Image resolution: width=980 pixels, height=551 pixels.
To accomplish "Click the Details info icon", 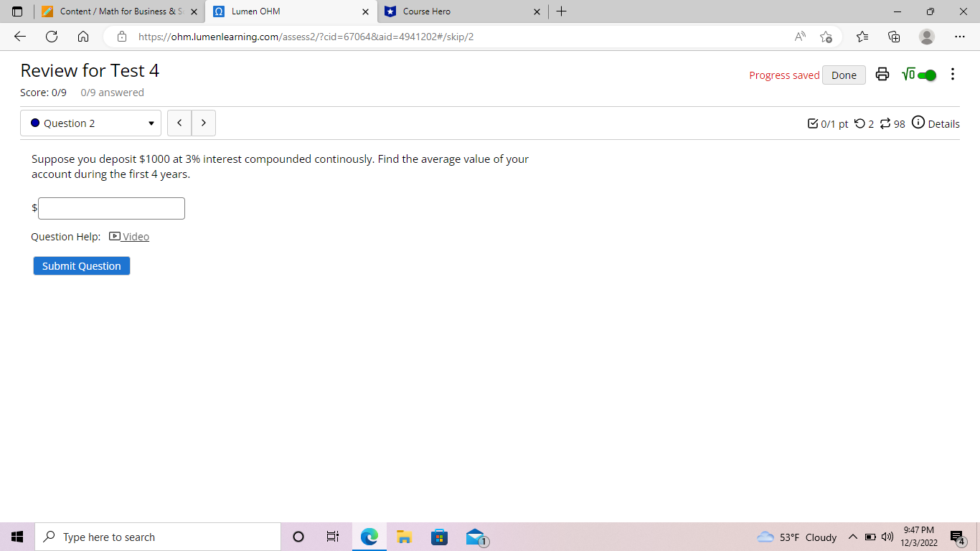I will pyautogui.click(x=918, y=123).
